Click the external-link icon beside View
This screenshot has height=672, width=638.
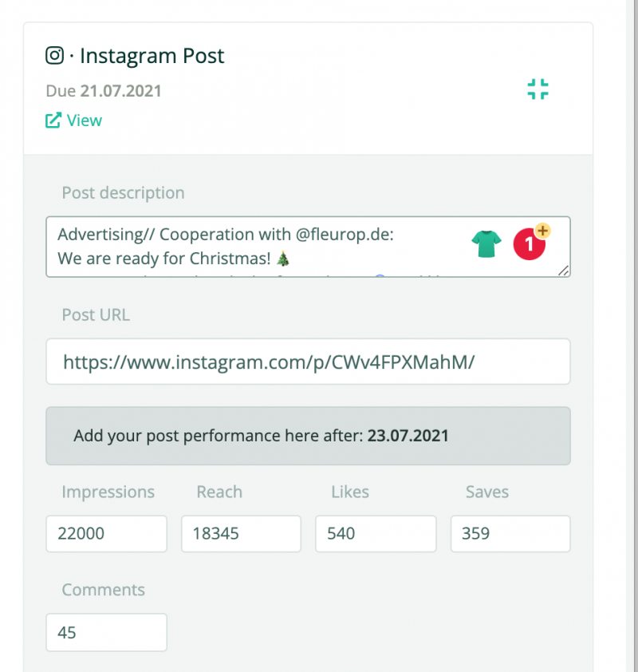coord(53,121)
